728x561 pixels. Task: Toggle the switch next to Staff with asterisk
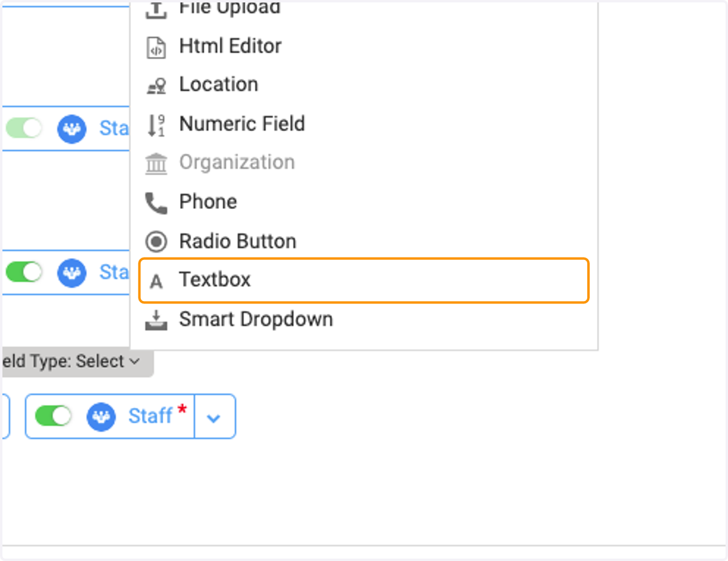[53, 416]
